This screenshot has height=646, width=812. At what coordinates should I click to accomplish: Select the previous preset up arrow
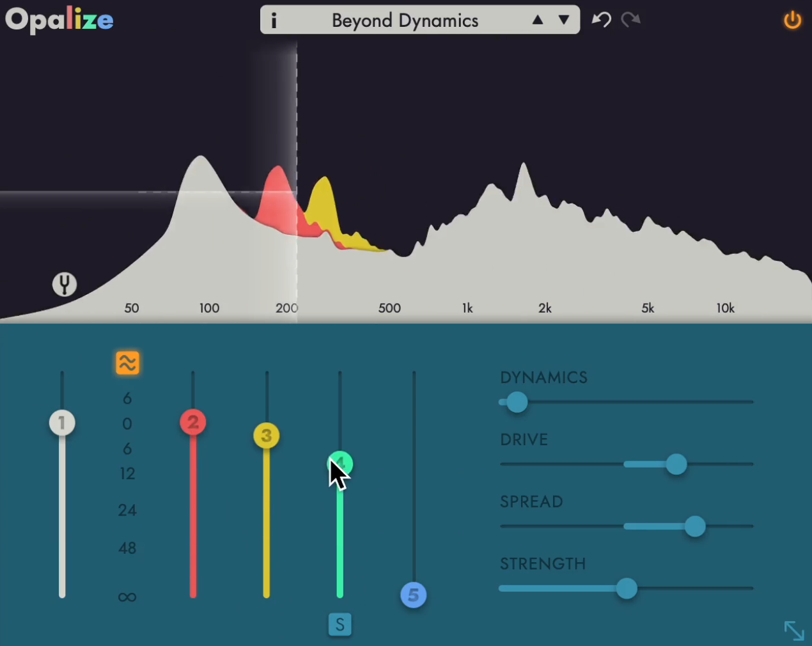click(538, 20)
